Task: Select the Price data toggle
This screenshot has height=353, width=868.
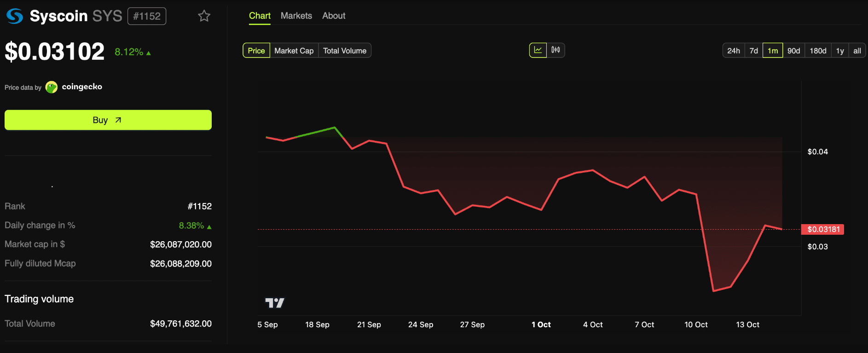Action: [256, 51]
